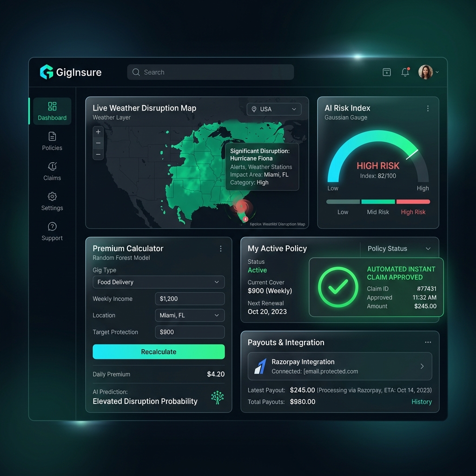Open Premium Calculator options menu
The image size is (476, 476).
pos(221,249)
